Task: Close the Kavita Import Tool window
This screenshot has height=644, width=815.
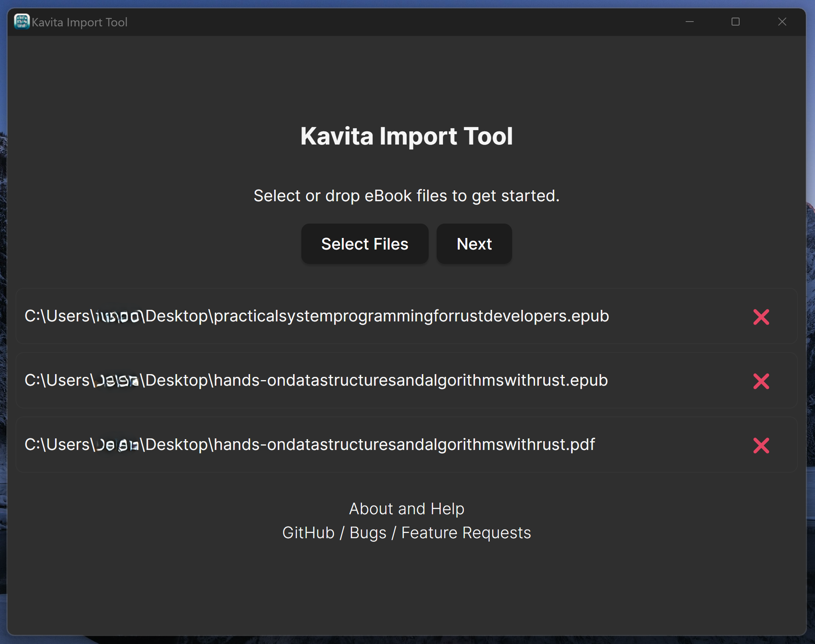Action: [782, 22]
